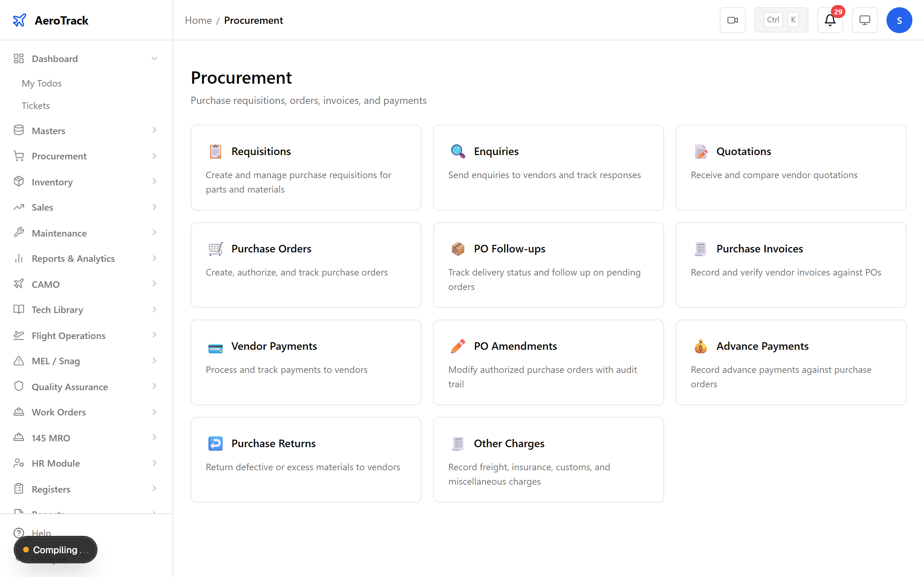This screenshot has height=577, width=924.
Task: Open the user profile avatar S
Action: coord(899,20)
